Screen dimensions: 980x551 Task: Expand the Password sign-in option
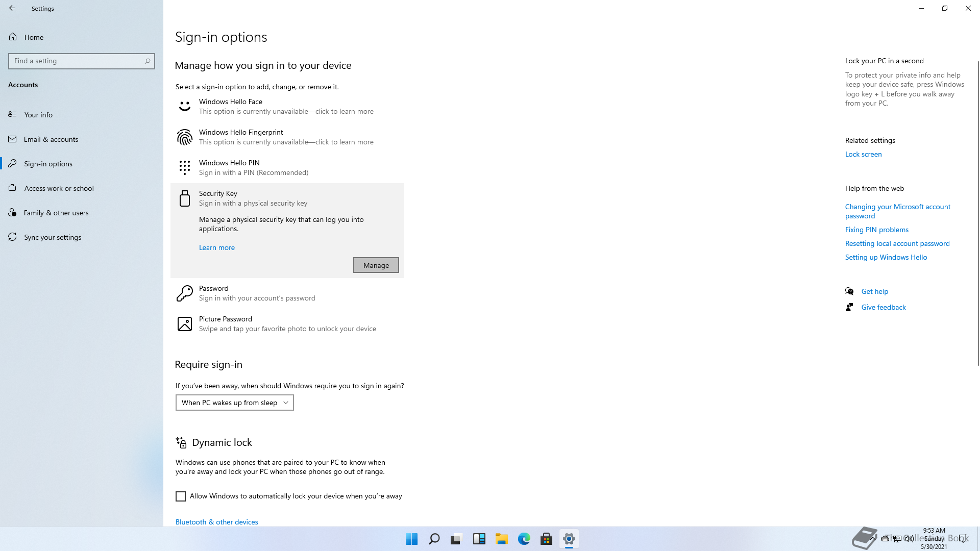pos(287,293)
